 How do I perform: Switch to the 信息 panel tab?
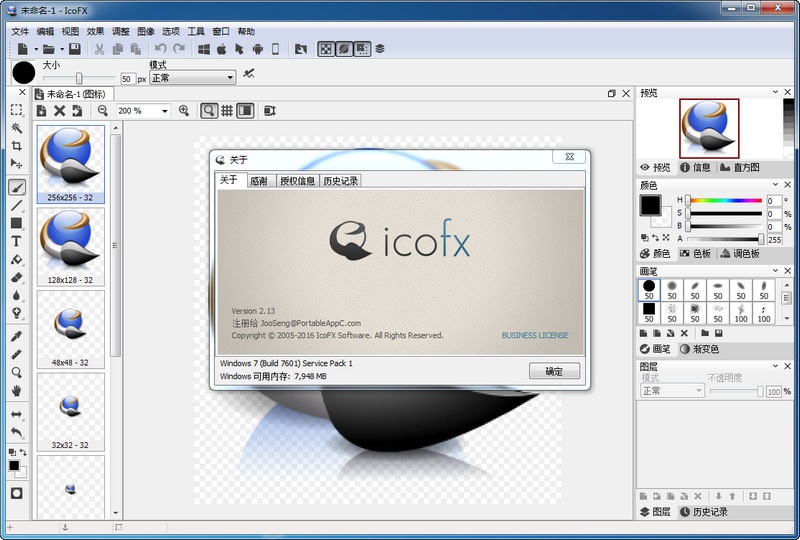coord(695,167)
